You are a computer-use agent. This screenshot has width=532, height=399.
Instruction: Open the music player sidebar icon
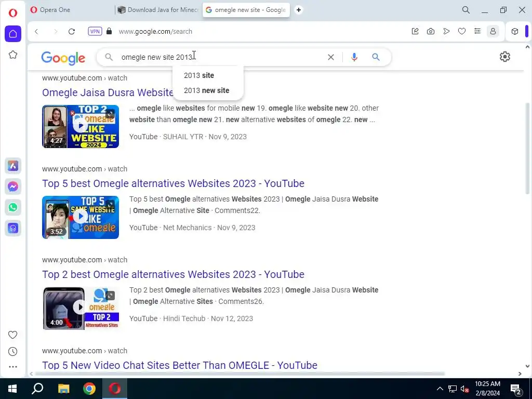pos(13,229)
